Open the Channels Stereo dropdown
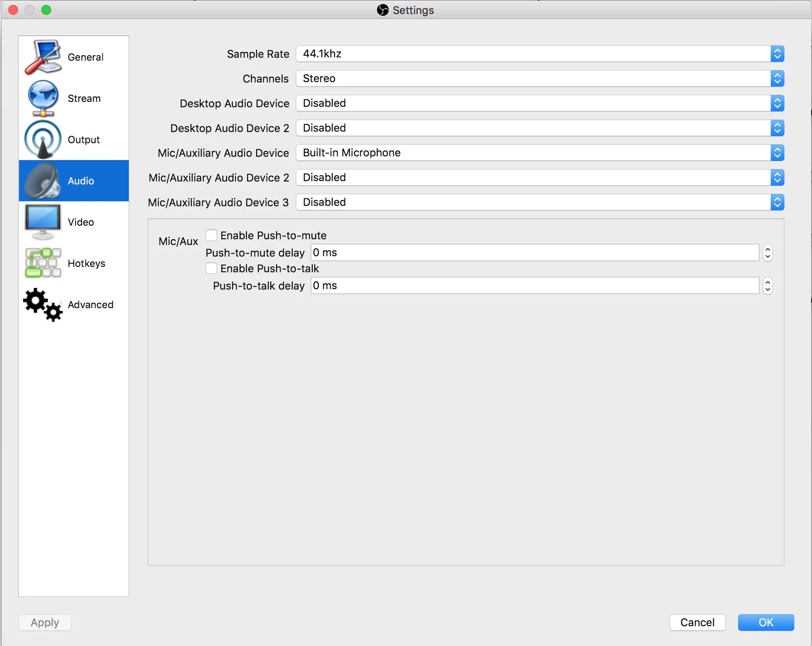 tap(540, 79)
